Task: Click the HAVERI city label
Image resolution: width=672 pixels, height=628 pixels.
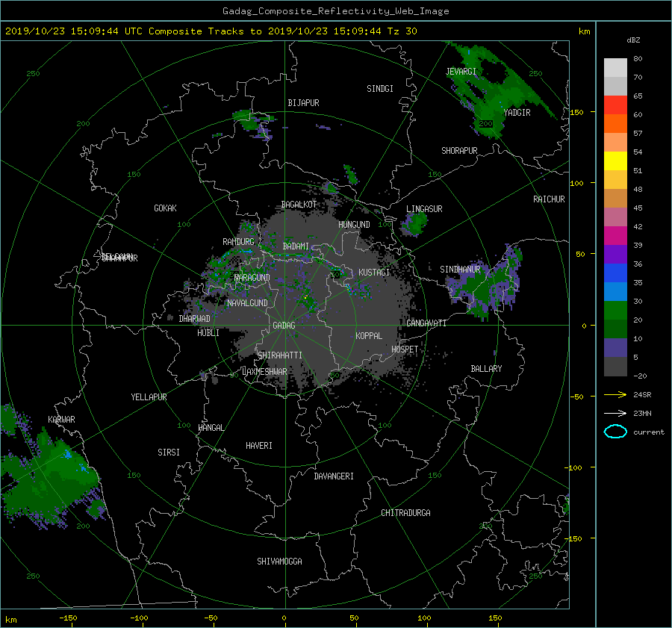Action: pos(259,446)
